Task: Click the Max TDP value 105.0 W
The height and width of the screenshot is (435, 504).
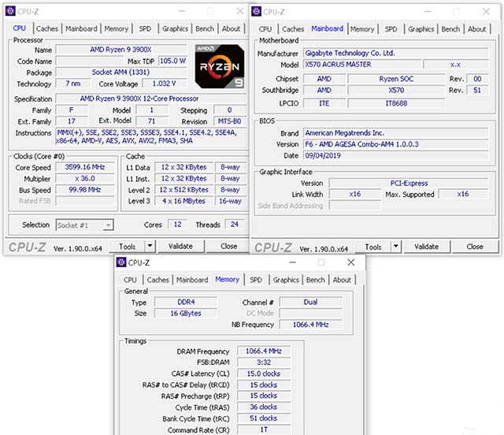Action: click(172, 61)
